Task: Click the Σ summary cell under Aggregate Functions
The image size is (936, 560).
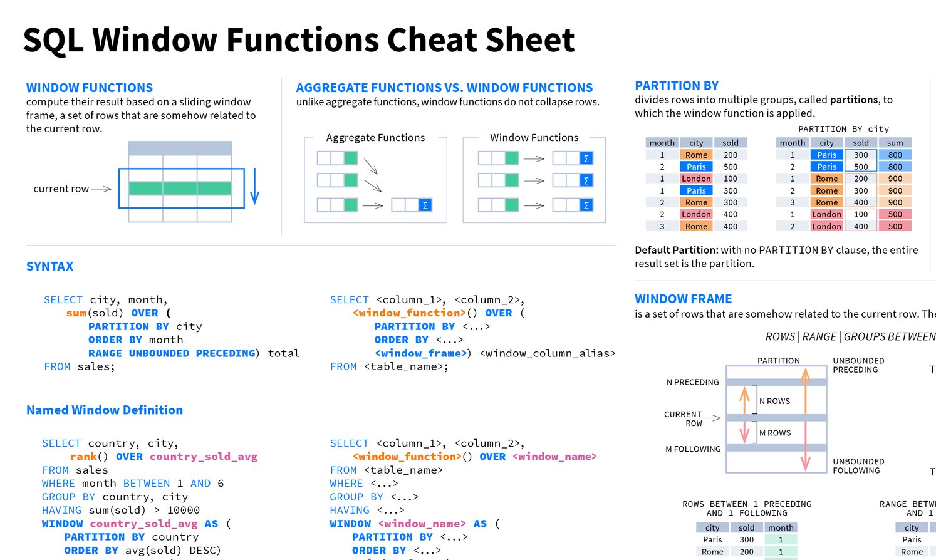Action: tap(425, 204)
